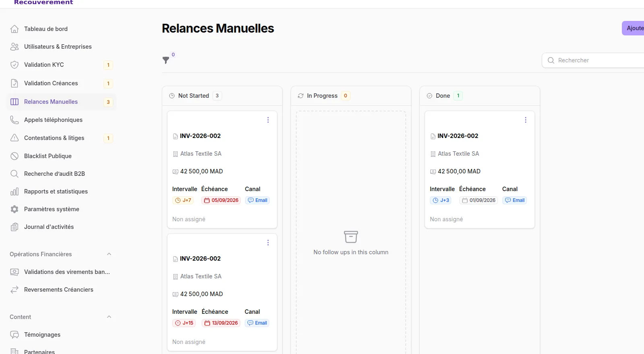The height and width of the screenshot is (354, 644).
Task: Click Atlas Textile SA on the J+15 card
Action: tap(201, 276)
